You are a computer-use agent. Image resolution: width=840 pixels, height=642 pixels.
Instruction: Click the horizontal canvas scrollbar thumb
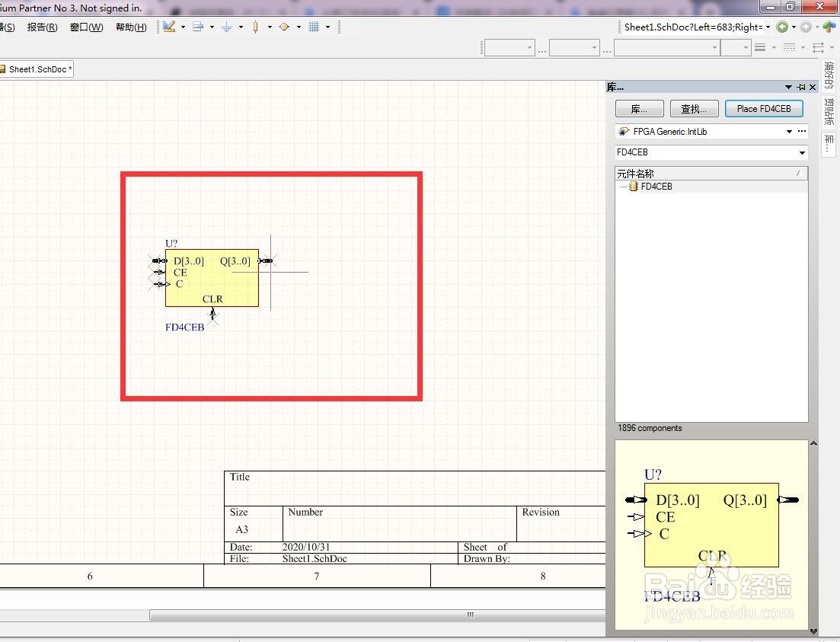pos(378,615)
